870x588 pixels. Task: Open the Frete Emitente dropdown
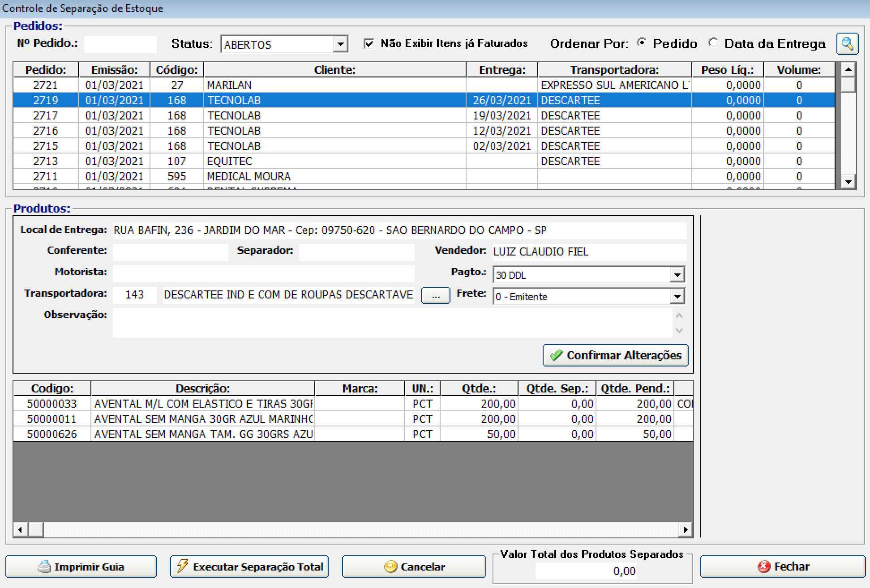tap(677, 296)
